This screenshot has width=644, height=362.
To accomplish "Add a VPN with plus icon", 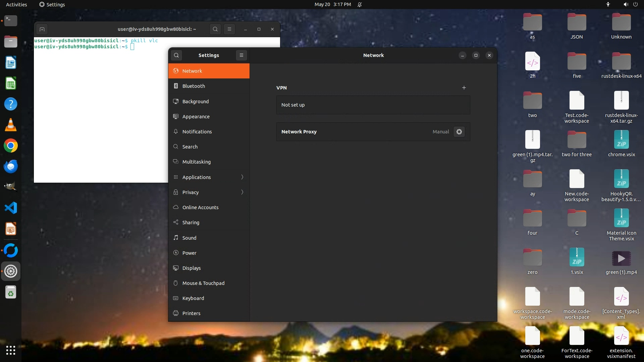I will 464,88.
